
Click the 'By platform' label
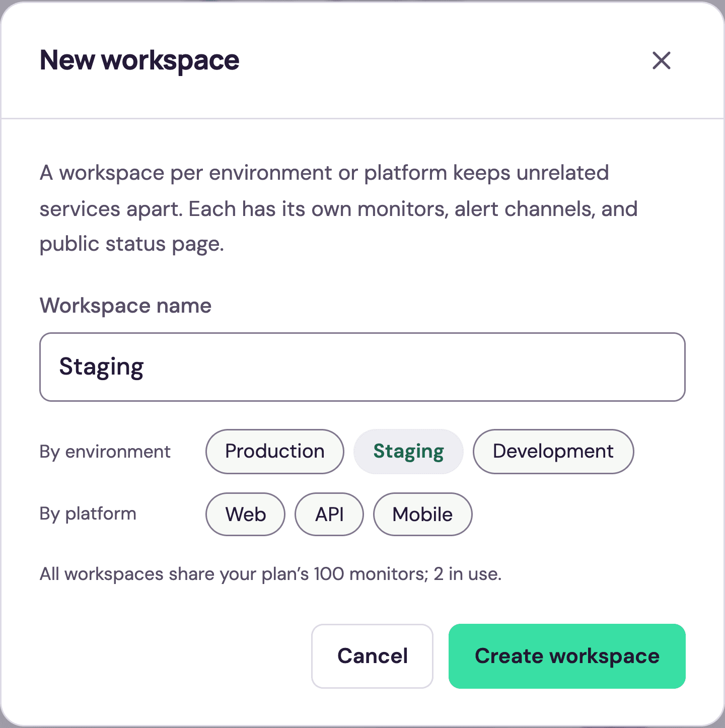click(88, 514)
